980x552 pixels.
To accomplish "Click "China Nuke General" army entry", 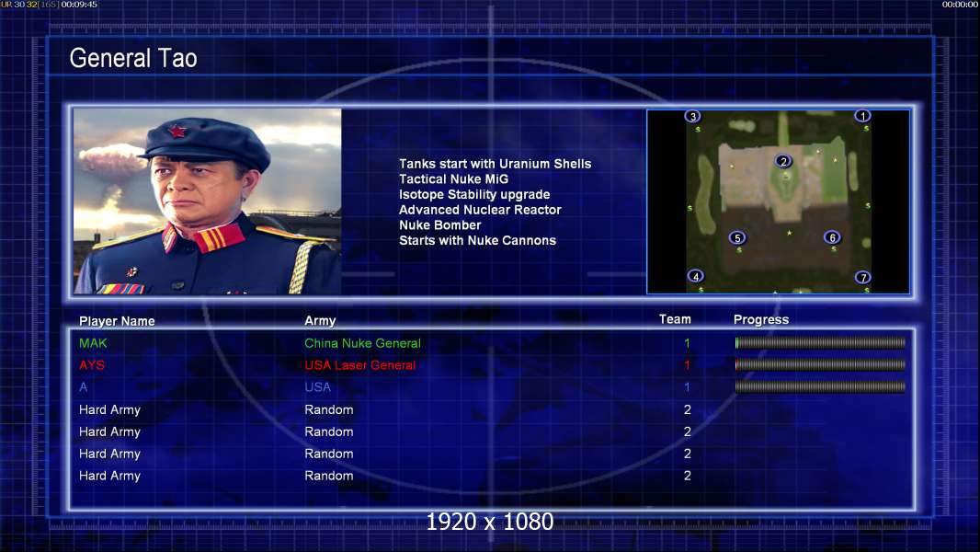I will (362, 343).
